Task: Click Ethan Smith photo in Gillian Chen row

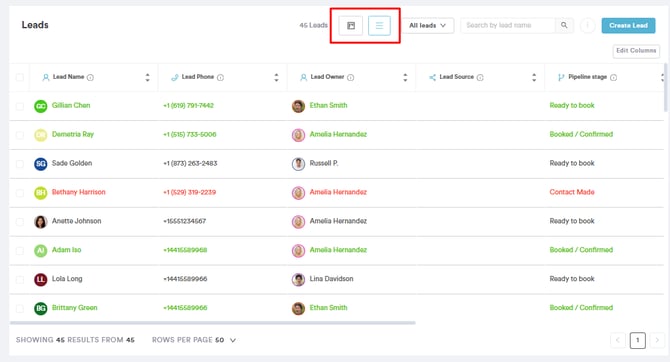Action: 298,106
